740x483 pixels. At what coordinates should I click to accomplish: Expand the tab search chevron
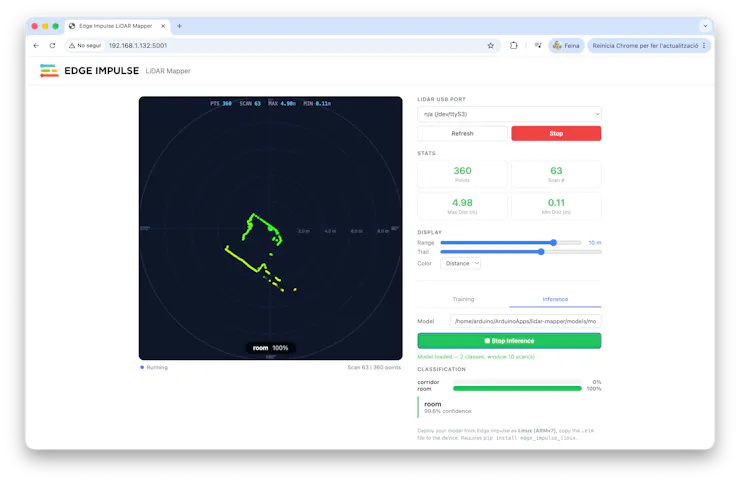coord(705,26)
